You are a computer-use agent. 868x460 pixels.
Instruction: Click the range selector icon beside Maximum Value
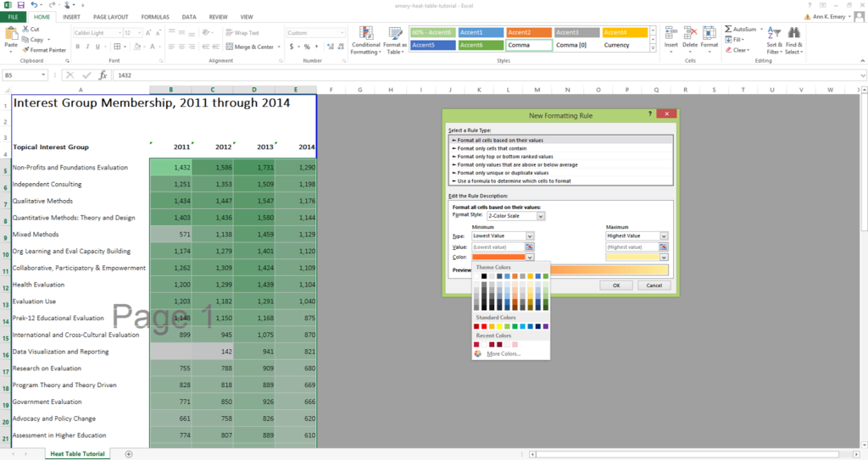pyautogui.click(x=663, y=247)
